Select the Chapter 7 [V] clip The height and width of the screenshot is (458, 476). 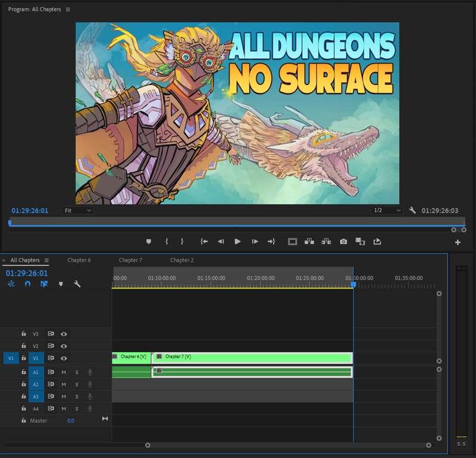[252, 358]
